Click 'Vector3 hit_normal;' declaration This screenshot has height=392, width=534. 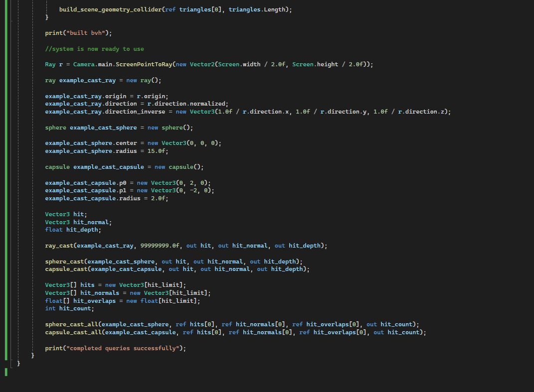(x=78, y=222)
